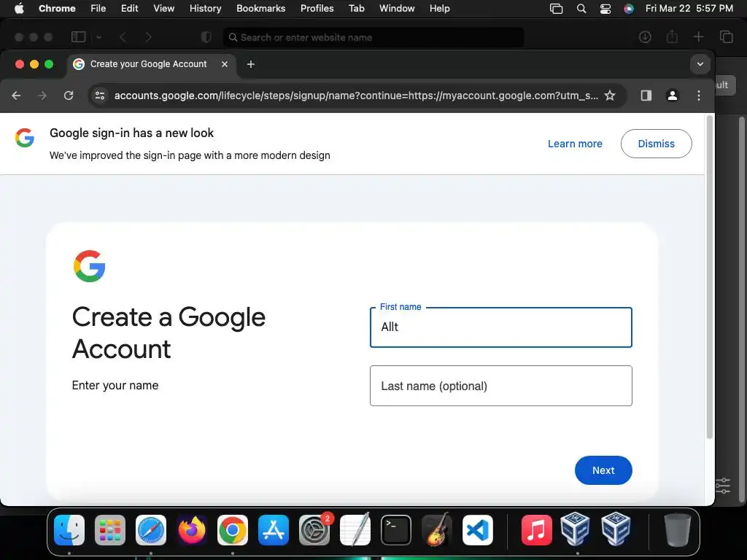747x560 pixels.
Task: Click the date and time in menu bar
Action: pyautogui.click(x=689, y=9)
